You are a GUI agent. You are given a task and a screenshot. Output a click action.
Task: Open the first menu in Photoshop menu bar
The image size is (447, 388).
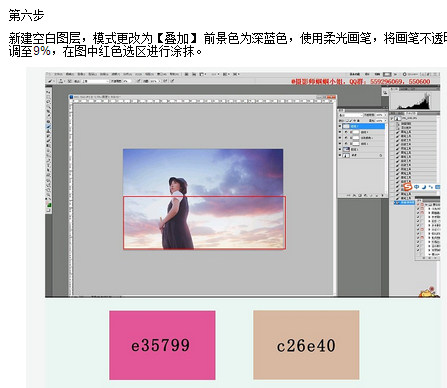pyautogui.click(x=58, y=74)
